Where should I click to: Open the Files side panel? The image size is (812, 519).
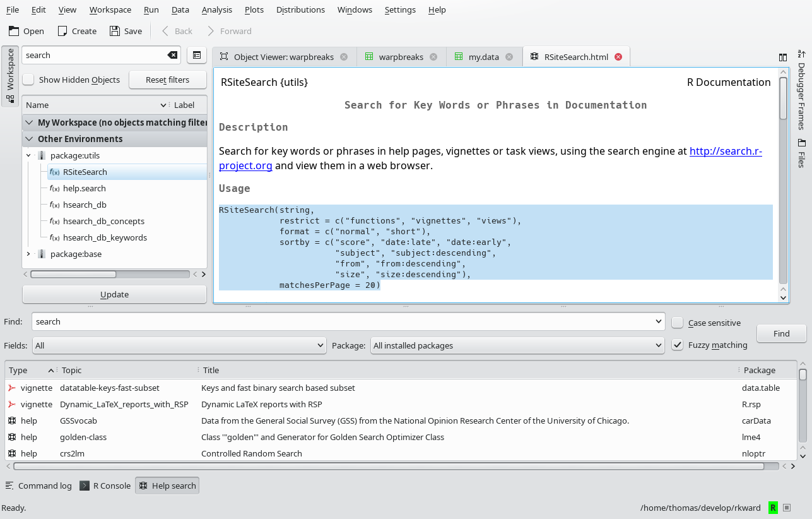[802, 153]
